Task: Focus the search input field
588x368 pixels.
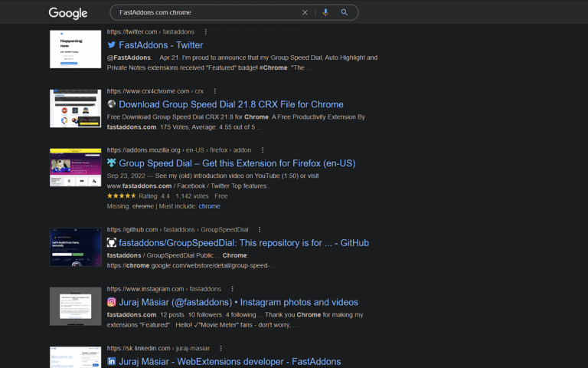Action: (x=208, y=12)
